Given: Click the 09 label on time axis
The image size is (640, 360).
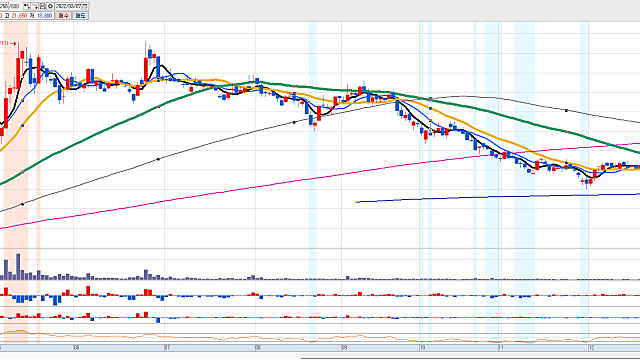Looking at the screenshot, I should coord(344,348).
